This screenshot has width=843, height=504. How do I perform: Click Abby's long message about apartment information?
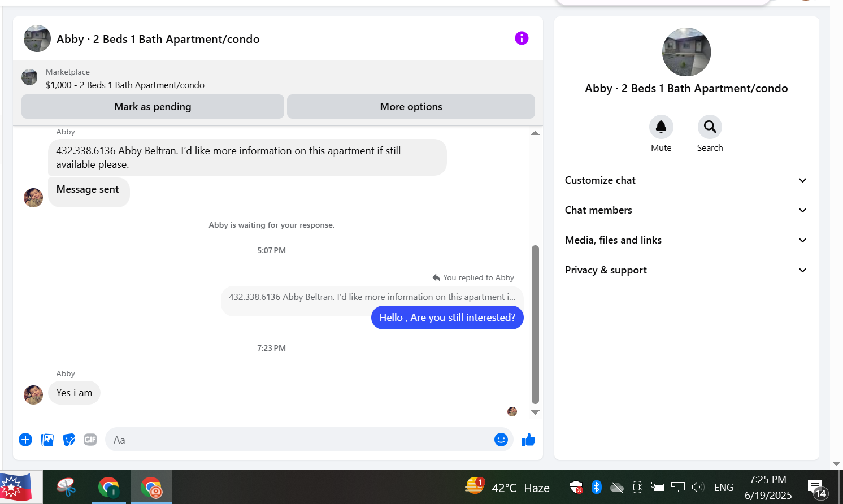coord(247,158)
